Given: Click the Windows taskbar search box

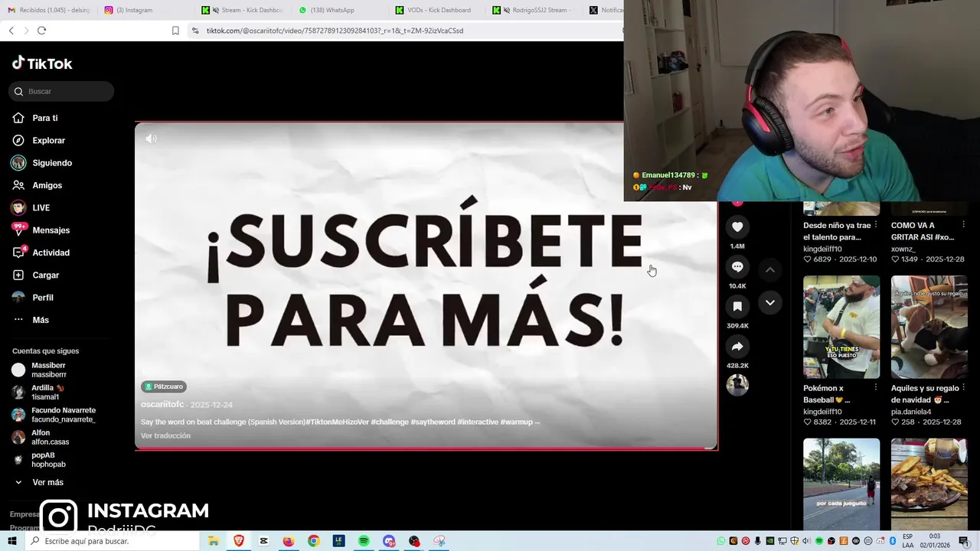Looking at the screenshot, I should click(x=113, y=541).
